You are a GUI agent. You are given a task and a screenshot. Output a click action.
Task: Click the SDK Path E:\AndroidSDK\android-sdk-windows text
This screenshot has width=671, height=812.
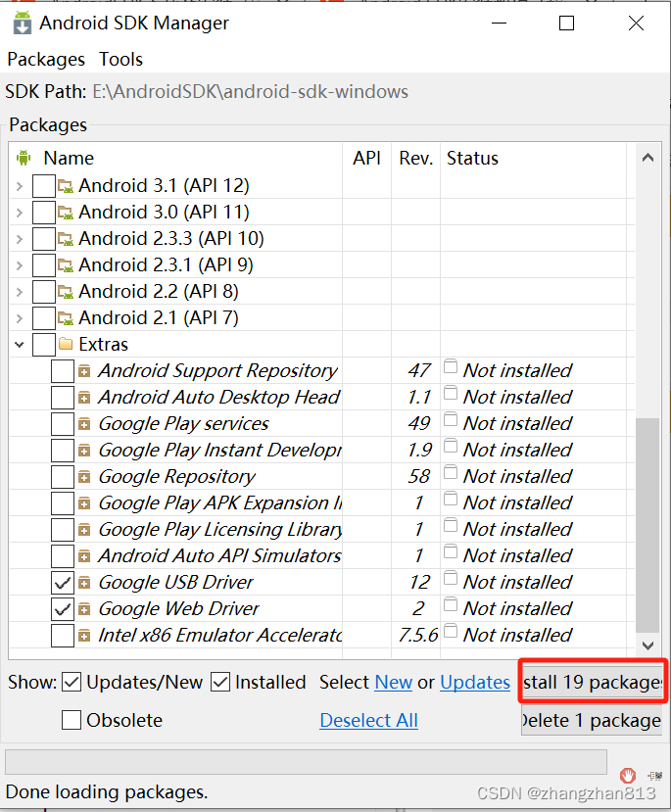point(250,92)
